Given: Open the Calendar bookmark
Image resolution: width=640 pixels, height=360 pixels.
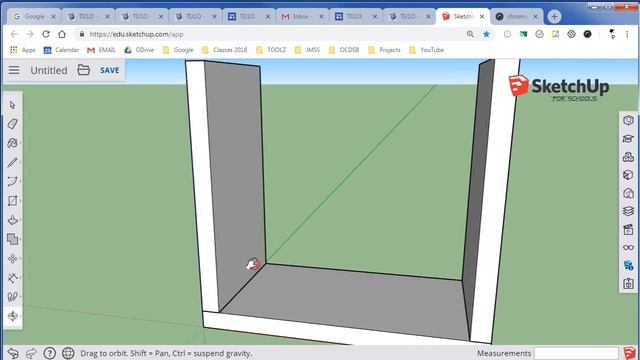Looking at the screenshot, I should pos(61,50).
